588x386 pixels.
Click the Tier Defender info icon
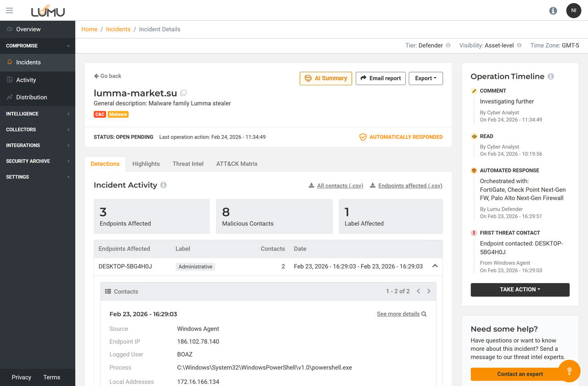click(x=448, y=45)
